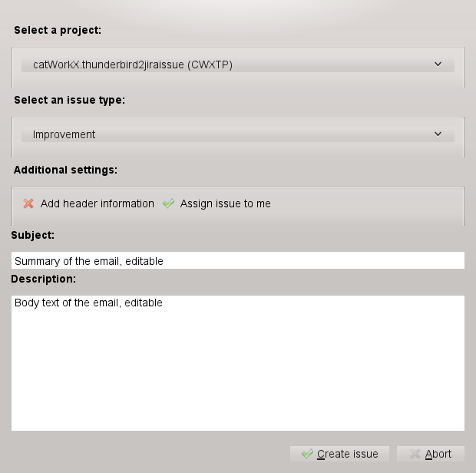Click the "Additional settings:" heading
Viewport: 476px width, 473px height.
[65, 169]
